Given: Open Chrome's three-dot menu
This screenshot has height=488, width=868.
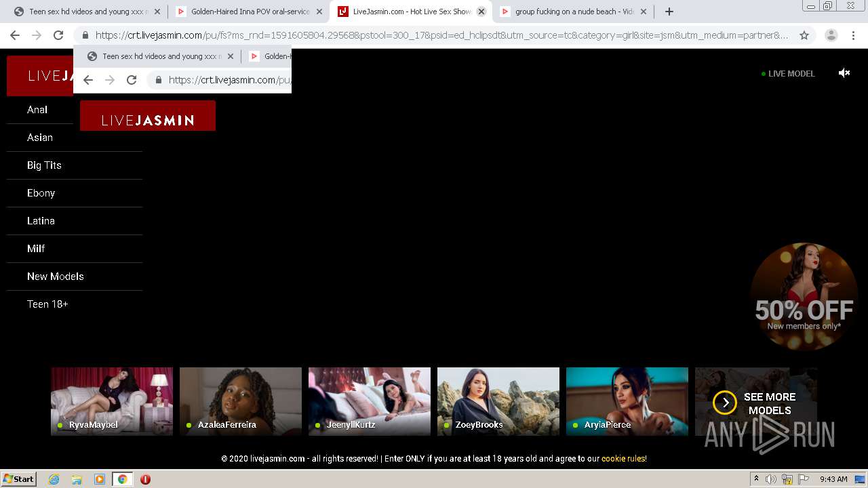Looking at the screenshot, I should click(853, 35).
